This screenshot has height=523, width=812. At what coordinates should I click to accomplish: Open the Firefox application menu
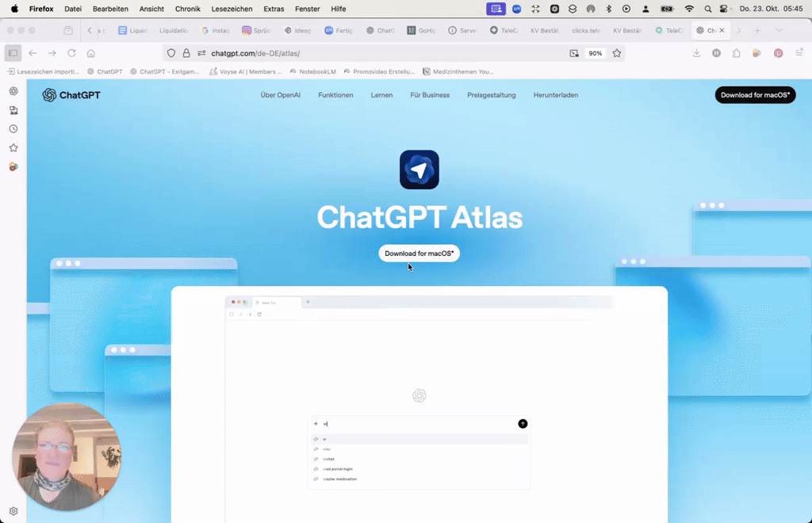coord(799,53)
